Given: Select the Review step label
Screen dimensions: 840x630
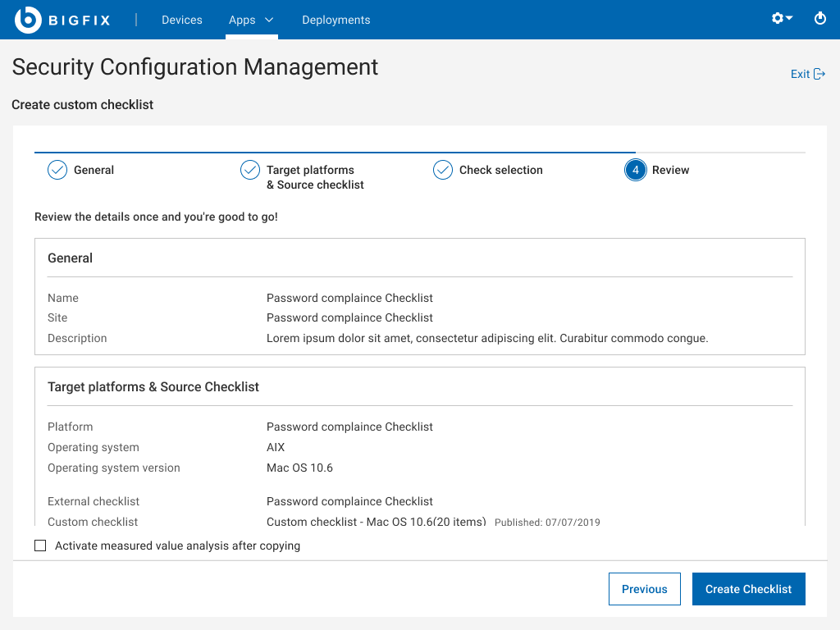Looking at the screenshot, I should pyautogui.click(x=670, y=170).
